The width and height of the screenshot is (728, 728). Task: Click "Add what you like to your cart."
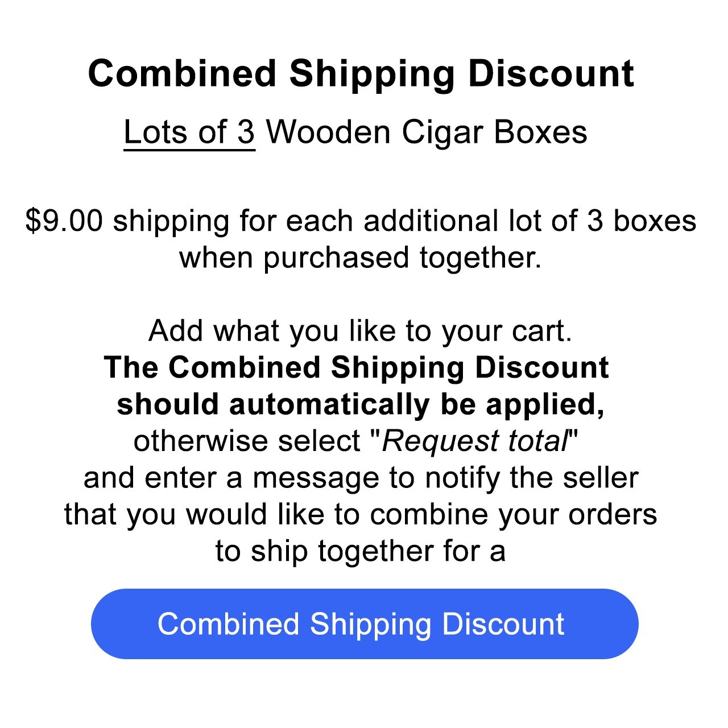point(360,331)
